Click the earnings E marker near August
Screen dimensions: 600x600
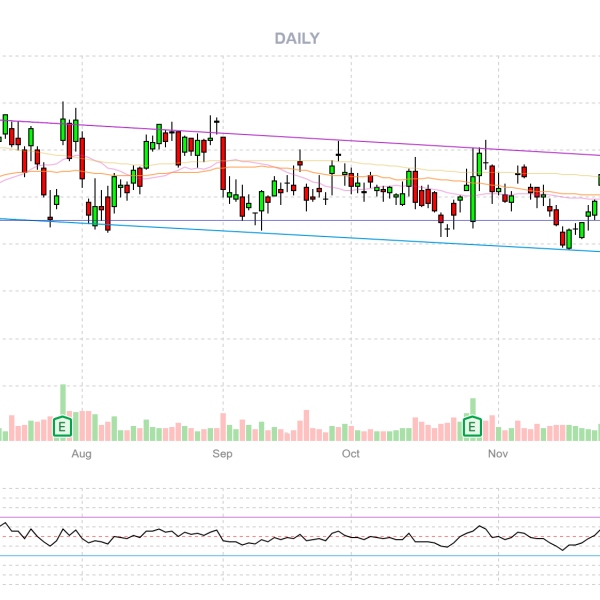[x=63, y=427]
